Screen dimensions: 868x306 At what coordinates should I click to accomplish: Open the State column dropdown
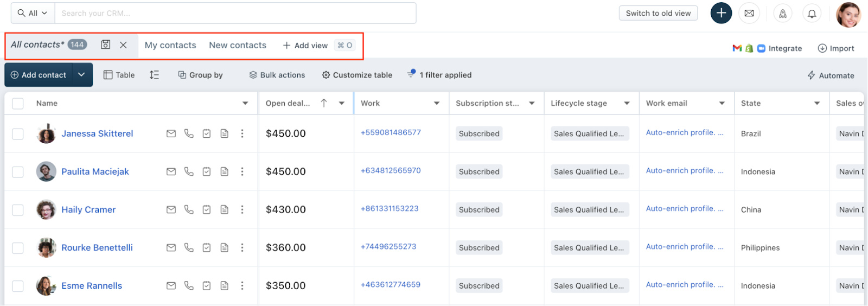(817, 103)
